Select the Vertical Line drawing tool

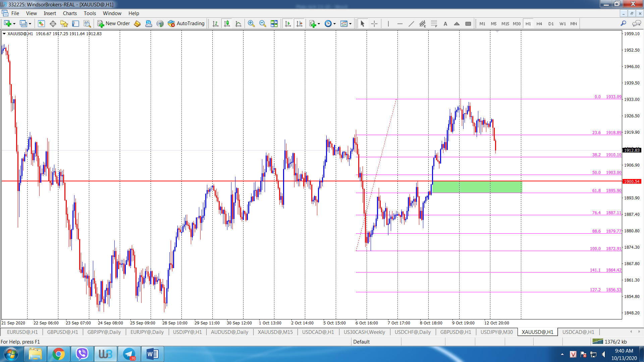(x=388, y=23)
